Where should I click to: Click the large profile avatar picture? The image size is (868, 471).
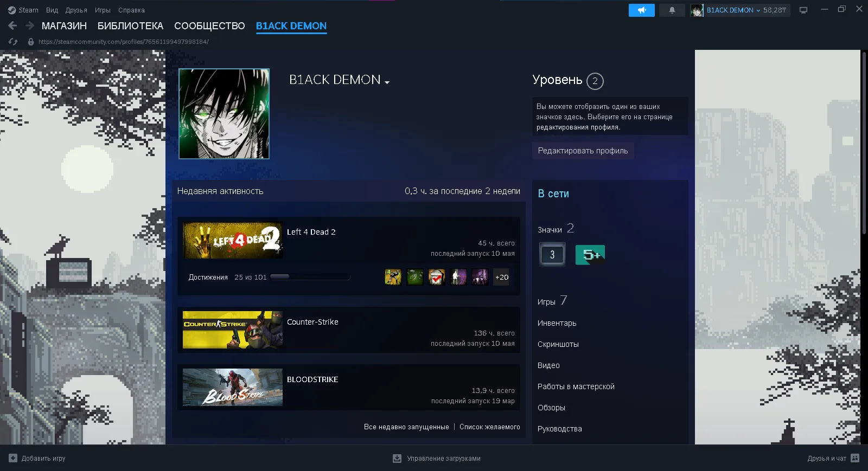point(224,114)
